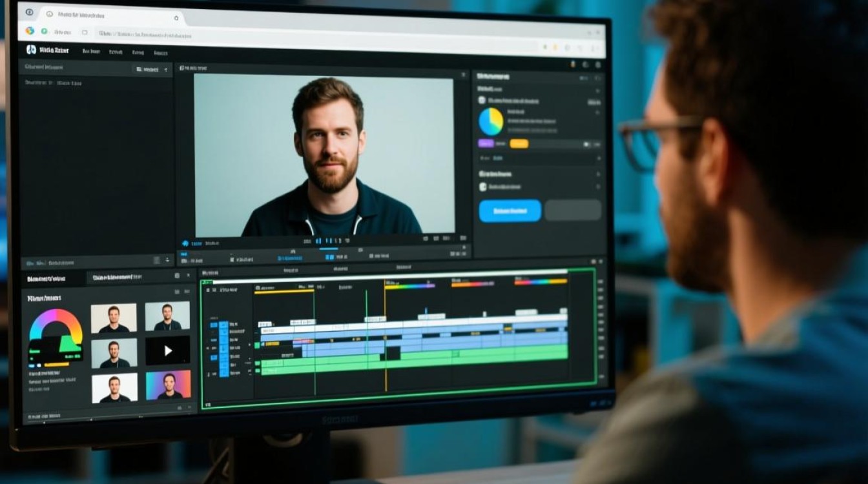868x484 pixels.
Task: Select the yellow pill under the pie chart
Action: [x=519, y=143]
